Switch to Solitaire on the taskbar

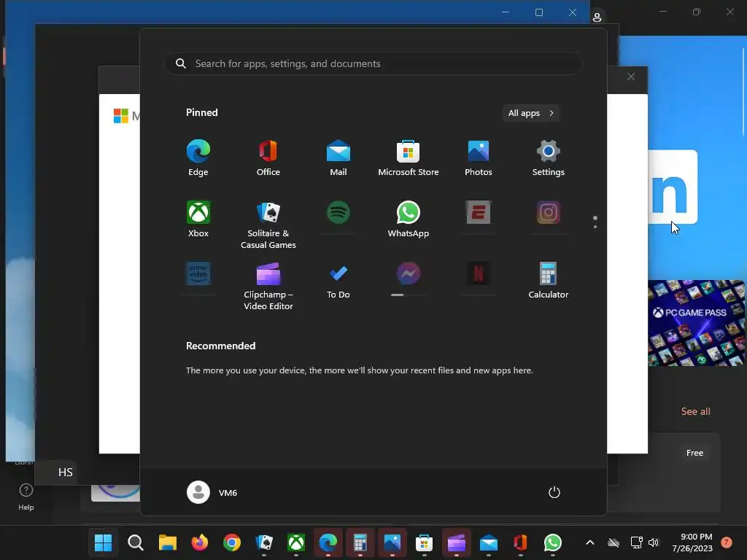tap(264, 542)
